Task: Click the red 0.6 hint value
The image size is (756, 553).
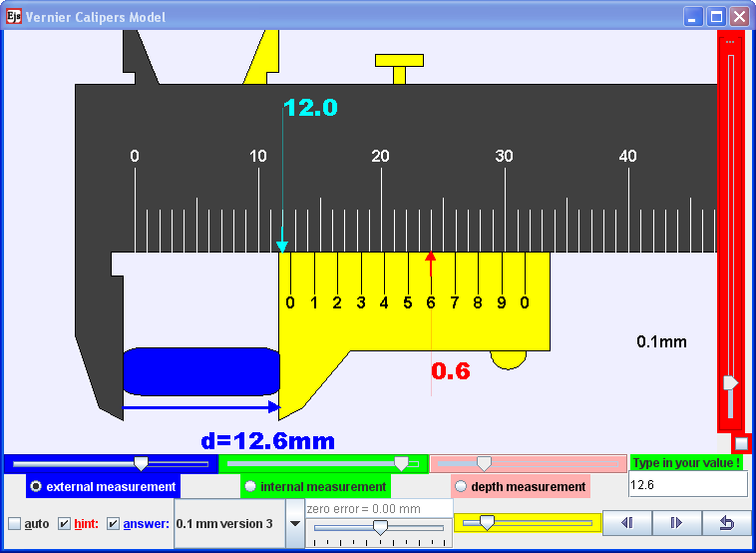Action: [451, 371]
